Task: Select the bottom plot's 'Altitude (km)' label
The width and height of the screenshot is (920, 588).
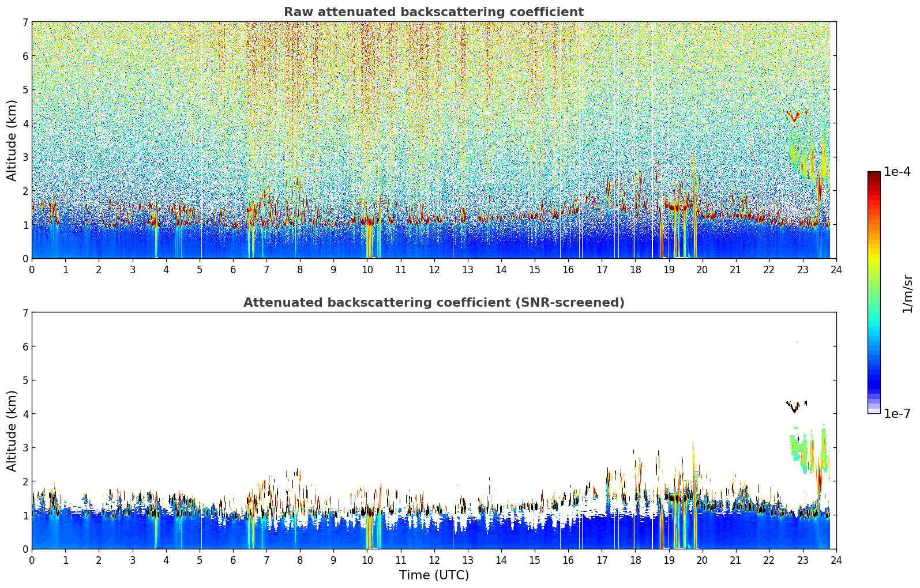Action: 12,431
